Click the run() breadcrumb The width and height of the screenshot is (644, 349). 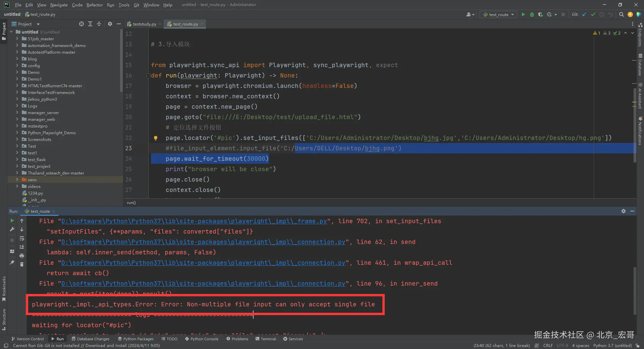click(131, 202)
